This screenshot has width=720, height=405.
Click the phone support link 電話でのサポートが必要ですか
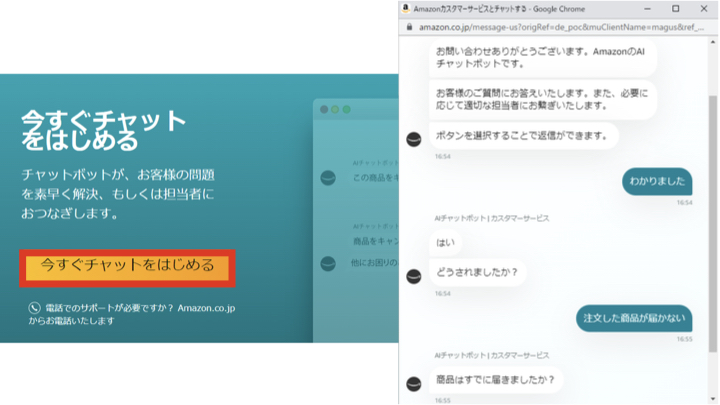[x=132, y=314]
